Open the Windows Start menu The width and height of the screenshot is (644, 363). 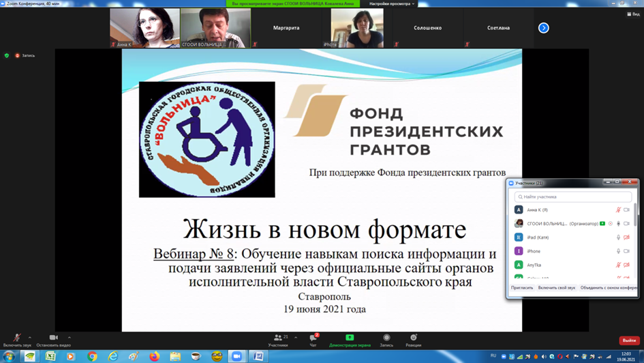click(9, 356)
